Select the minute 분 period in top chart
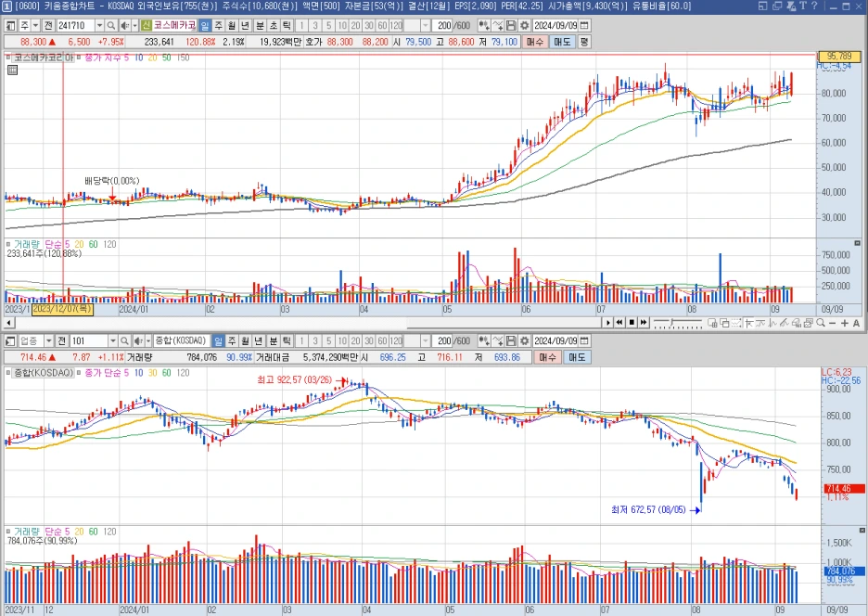This screenshot has height=616, width=868. (x=260, y=25)
